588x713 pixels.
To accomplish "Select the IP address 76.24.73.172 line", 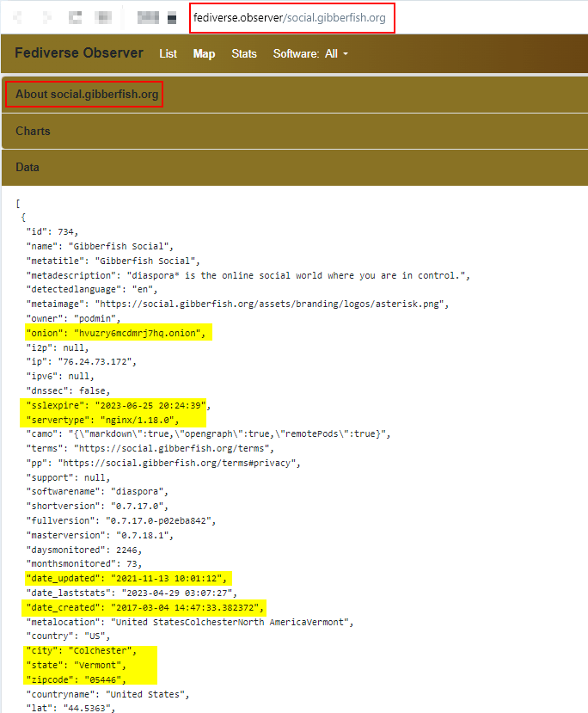I will 82,362.
